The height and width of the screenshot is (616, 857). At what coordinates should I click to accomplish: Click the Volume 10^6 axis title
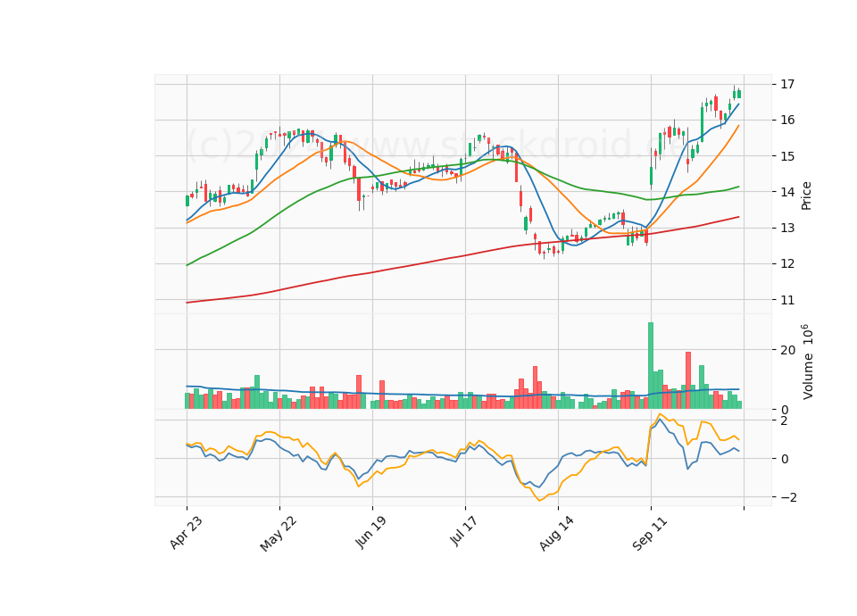tap(807, 362)
